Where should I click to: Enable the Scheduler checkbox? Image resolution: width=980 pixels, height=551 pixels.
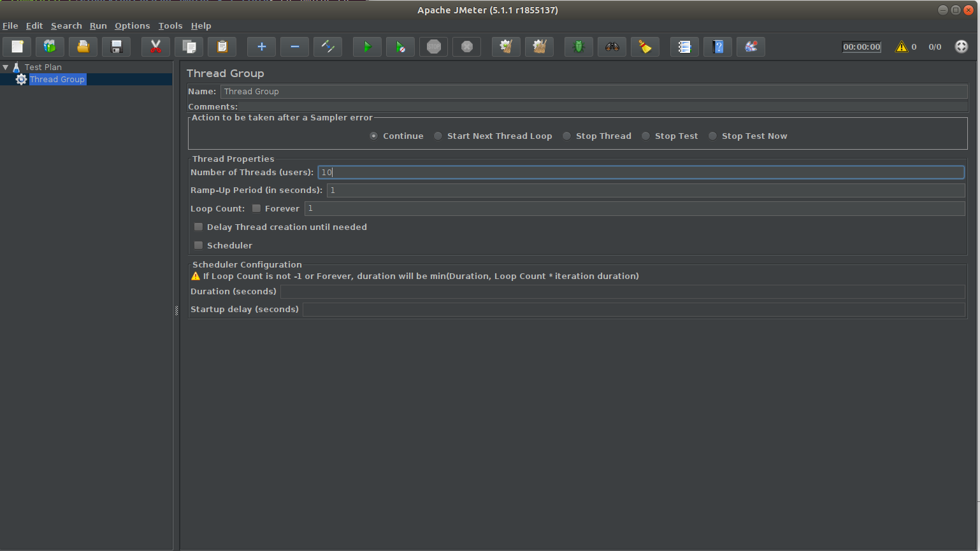tap(198, 245)
